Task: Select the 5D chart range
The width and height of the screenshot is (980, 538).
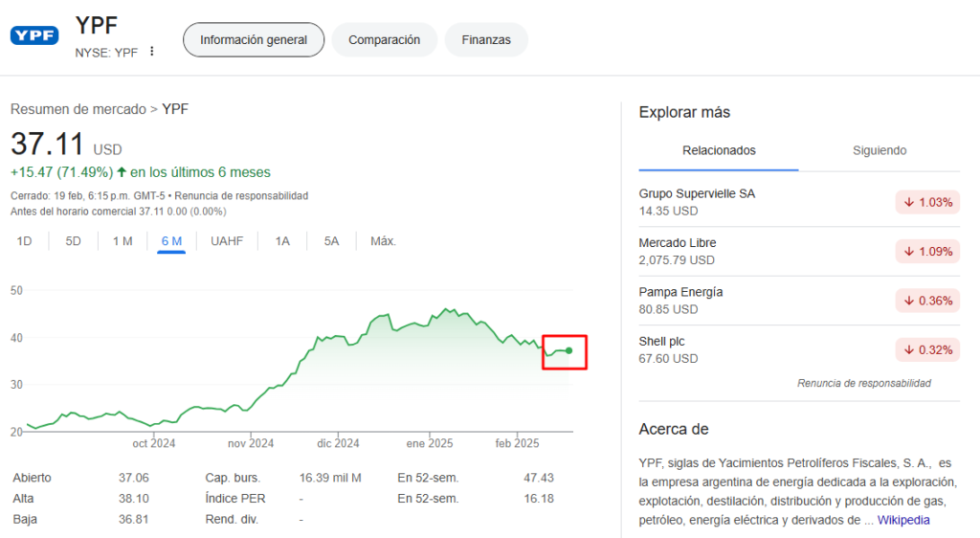Action: tap(73, 241)
